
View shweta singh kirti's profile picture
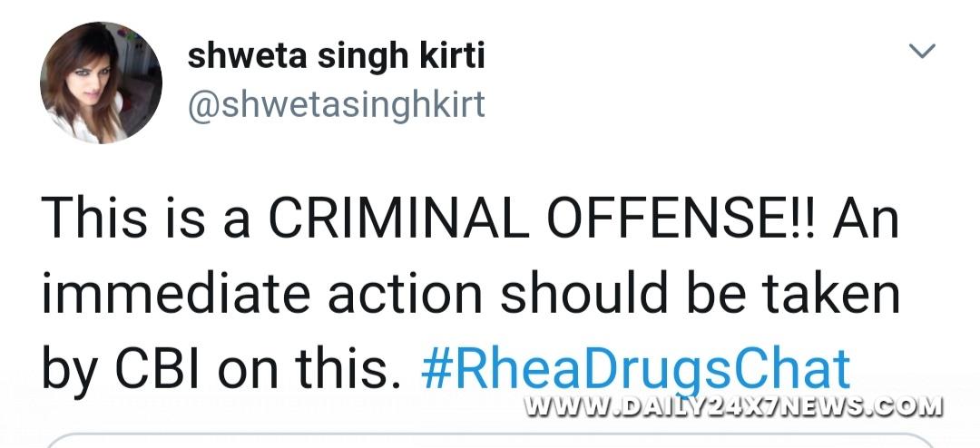point(102,83)
